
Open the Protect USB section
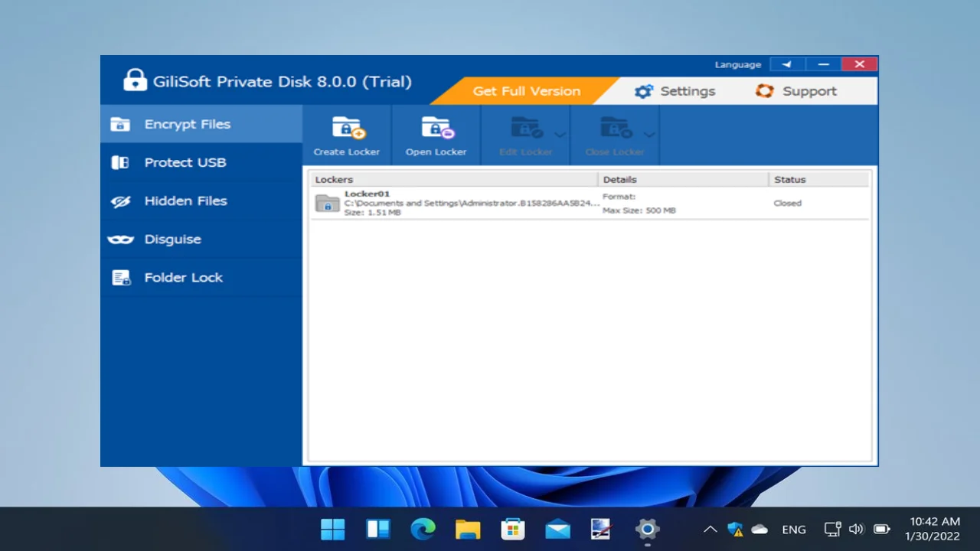[201, 162]
